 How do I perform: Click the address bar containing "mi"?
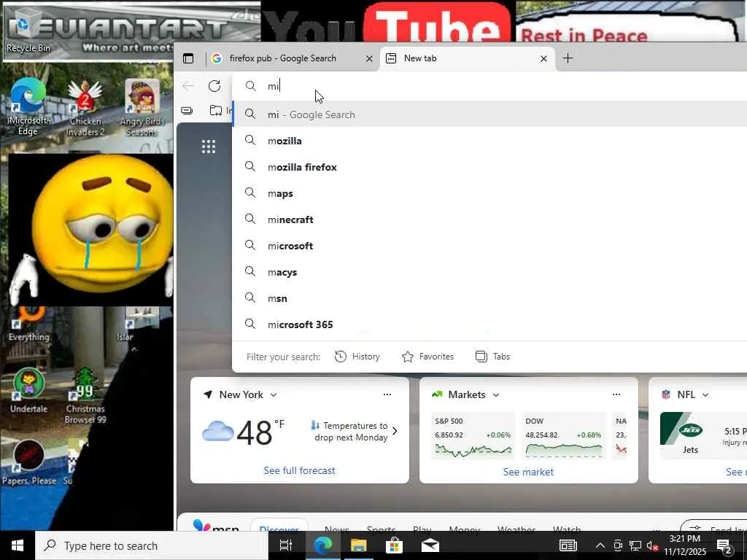(x=489, y=86)
